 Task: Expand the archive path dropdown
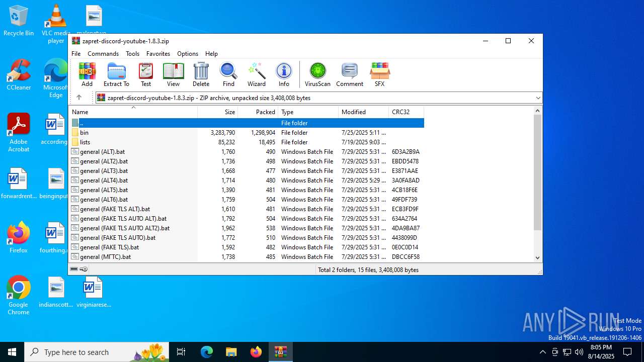(538, 98)
